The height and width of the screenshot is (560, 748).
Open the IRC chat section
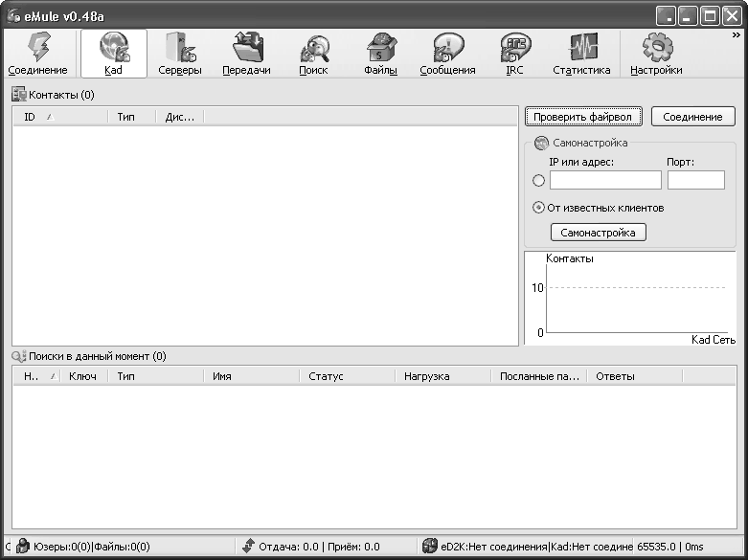[514, 54]
